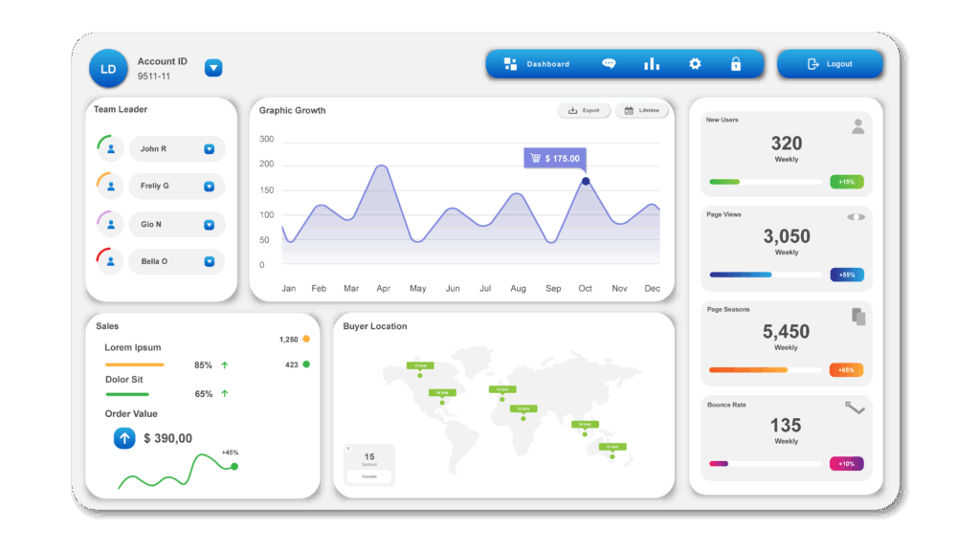The width and height of the screenshot is (980, 551).
Task: Expand the John R team member dropdown
Action: coord(209,149)
